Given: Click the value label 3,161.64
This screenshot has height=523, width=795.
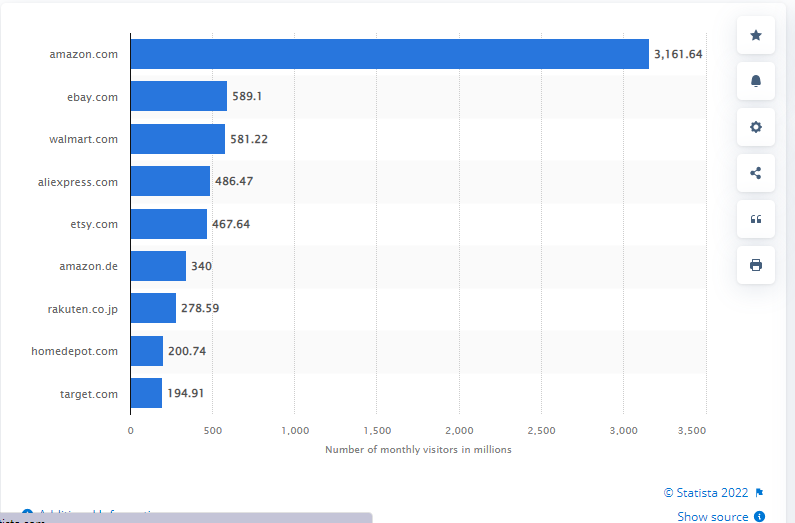Looking at the screenshot, I should click(x=678, y=54).
